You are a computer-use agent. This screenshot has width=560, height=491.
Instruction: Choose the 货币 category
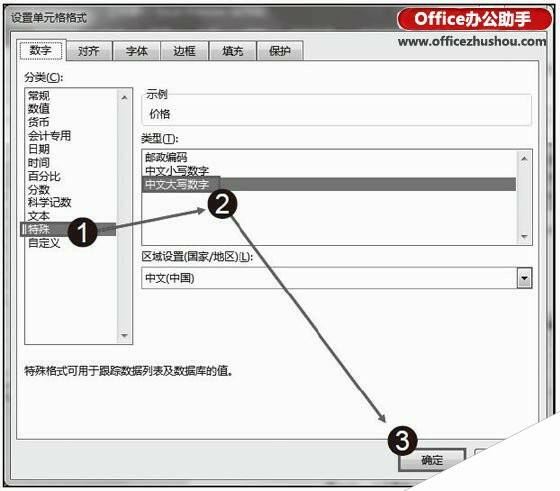(39, 122)
